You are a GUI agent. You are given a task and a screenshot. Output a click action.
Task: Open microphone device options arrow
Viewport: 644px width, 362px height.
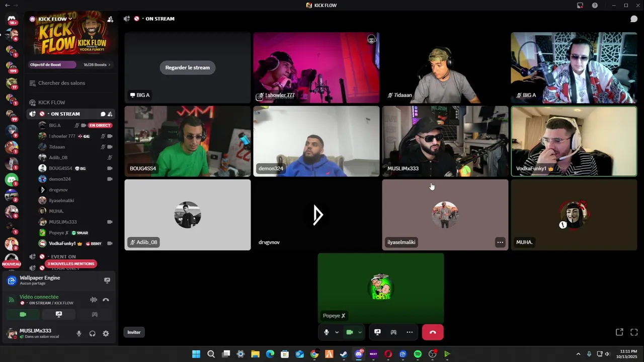pos(337,332)
